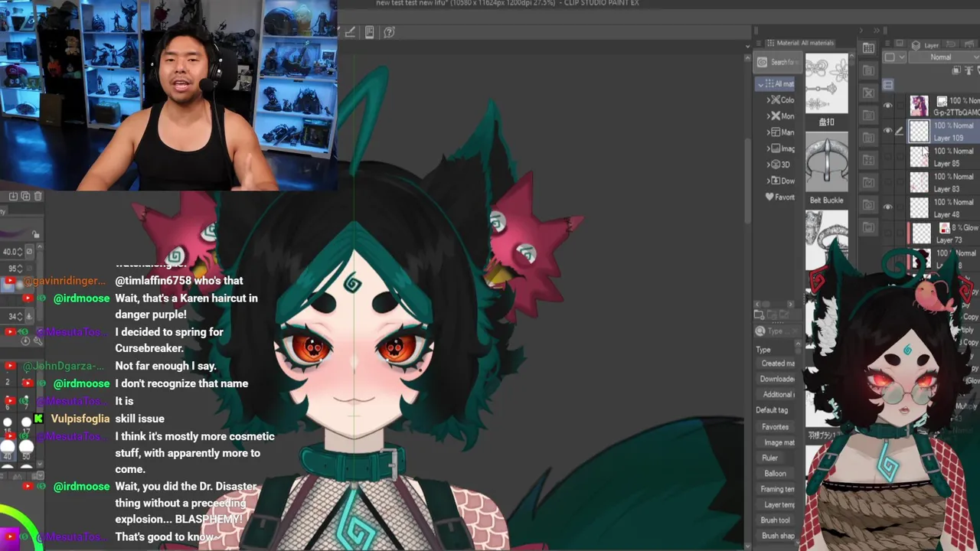Screen dimensions: 980x551
Task: Click the reference layer lighthouse icon
Action: tap(968, 70)
